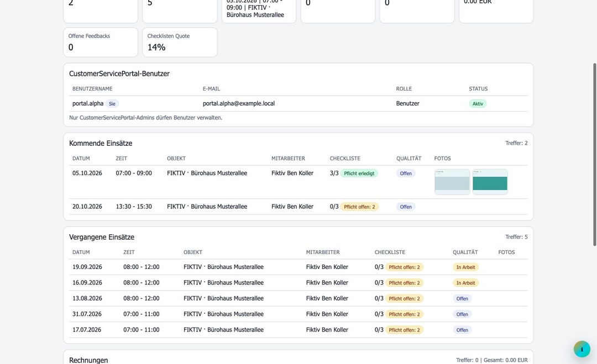The width and height of the screenshot is (597, 364).
Task: Click the 'Offen' quality badge for 20.10.2026
Action: click(x=406, y=207)
